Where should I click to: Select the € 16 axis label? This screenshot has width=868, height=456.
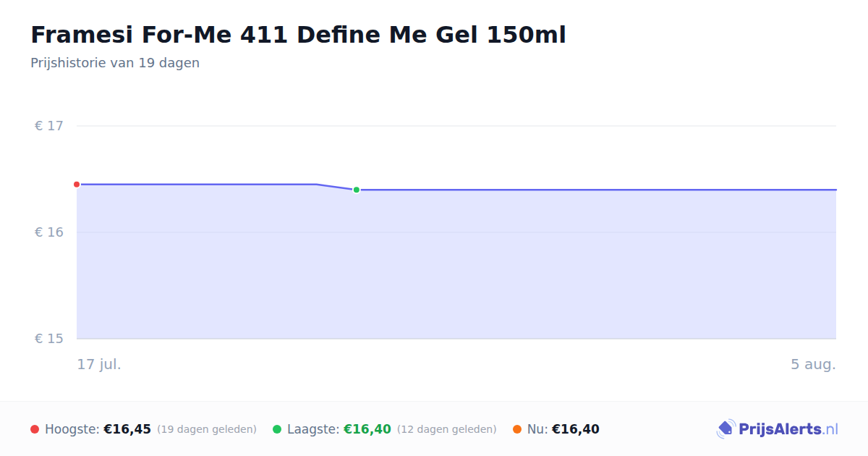[49, 232]
